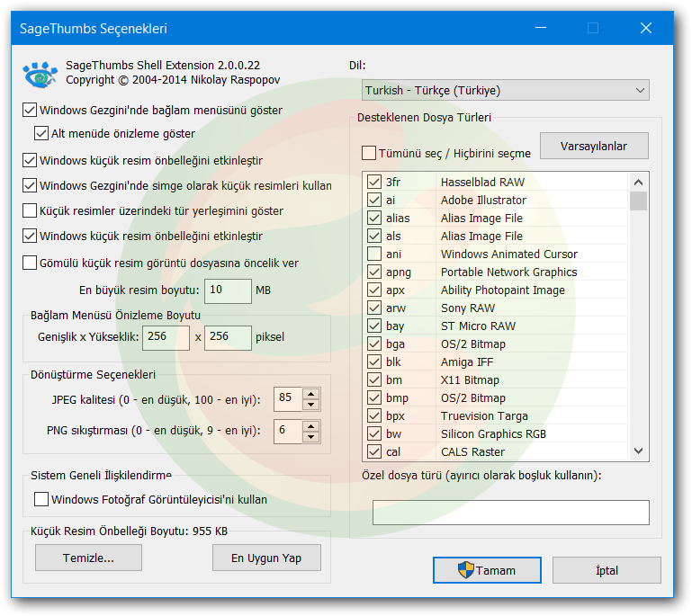This screenshot has width=692, height=616.
Task: Enable the ani Windows Animated Cursor type
Action: [x=374, y=254]
